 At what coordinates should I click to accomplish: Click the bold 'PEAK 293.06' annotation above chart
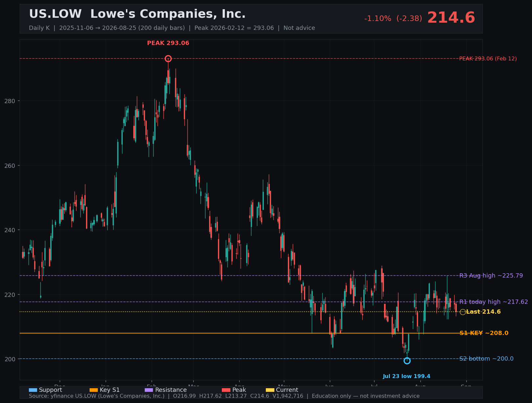click(168, 43)
